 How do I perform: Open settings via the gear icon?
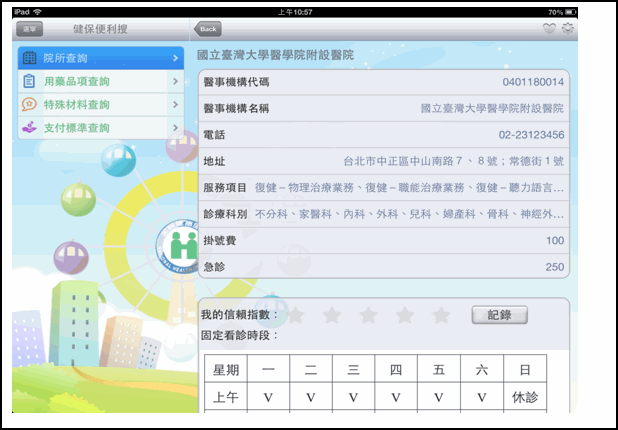click(568, 28)
